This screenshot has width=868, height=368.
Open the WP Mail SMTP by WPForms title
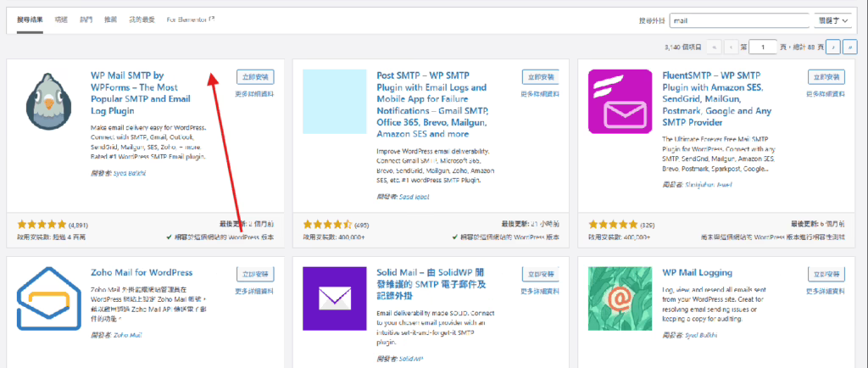tap(141, 93)
